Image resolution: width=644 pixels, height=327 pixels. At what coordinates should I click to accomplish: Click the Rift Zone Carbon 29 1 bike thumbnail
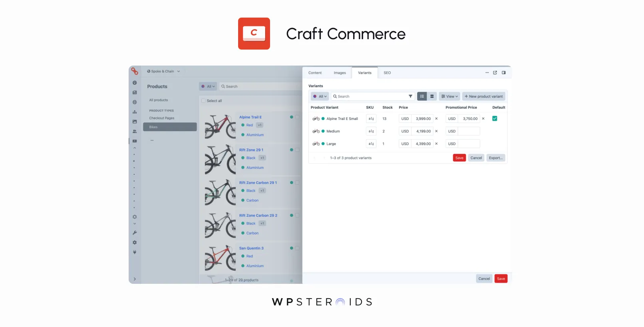click(x=220, y=192)
